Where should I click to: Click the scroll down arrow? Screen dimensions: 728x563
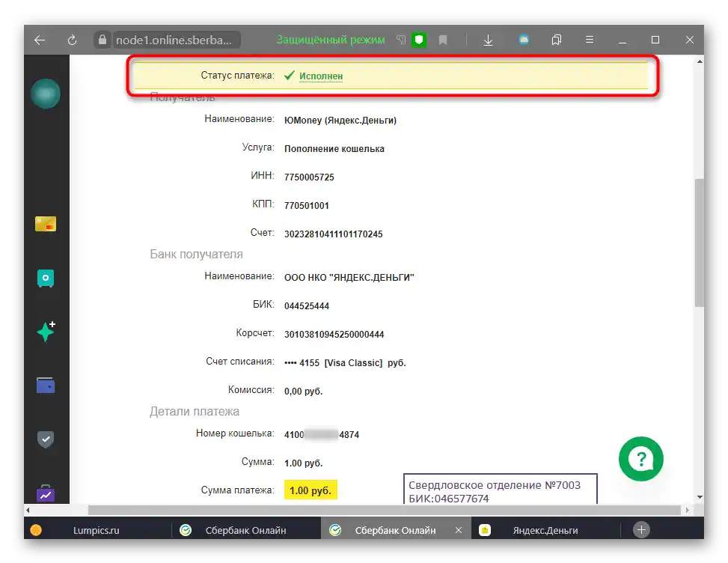click(x=700, y=497)
